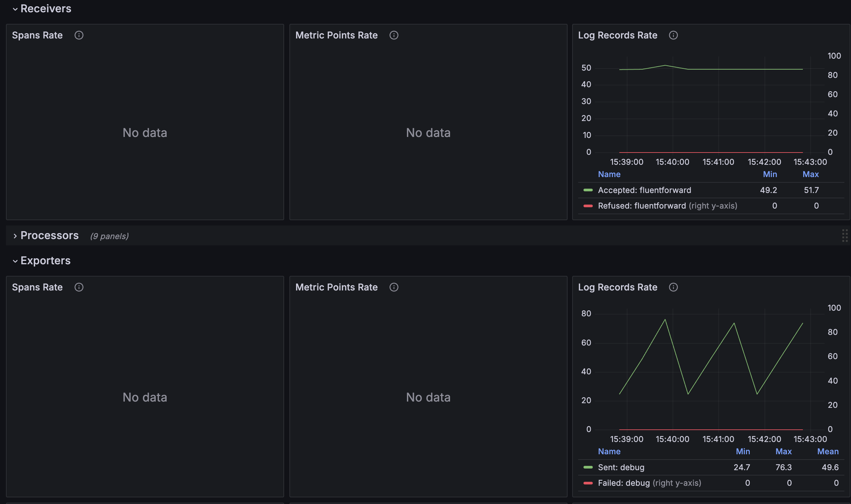Collapse the Exporters row
The width and height of the screenshot is (851, 504).
click(x=15, y=261)
